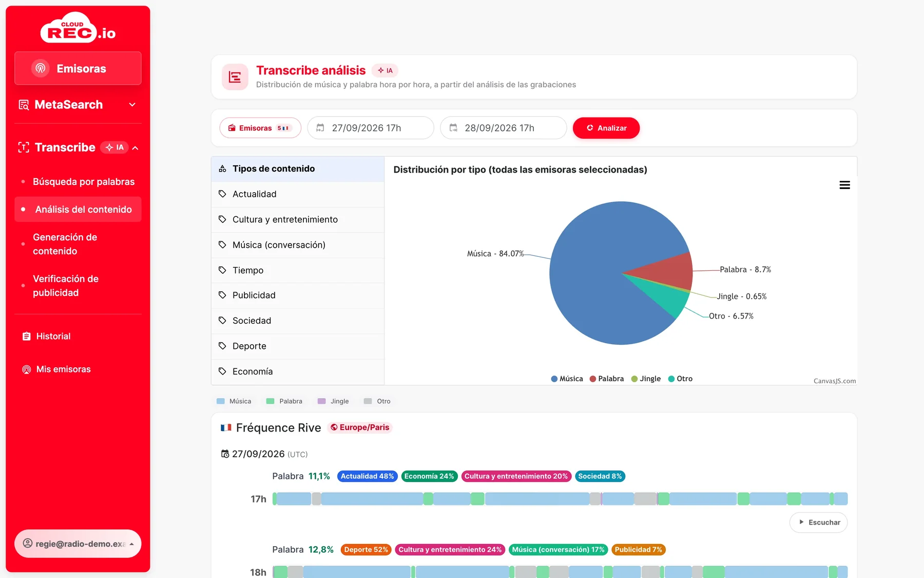Viewport: 924px width, 578px height.
Task: Open the chart hamburger export menu
Action: pyautogui.click(x=844, y=185)
